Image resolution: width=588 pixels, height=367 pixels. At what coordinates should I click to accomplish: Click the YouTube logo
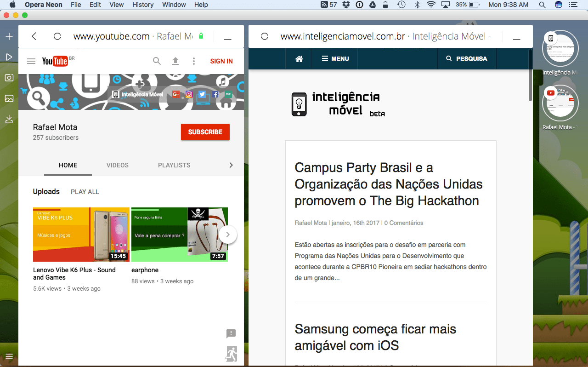[55, 61]
